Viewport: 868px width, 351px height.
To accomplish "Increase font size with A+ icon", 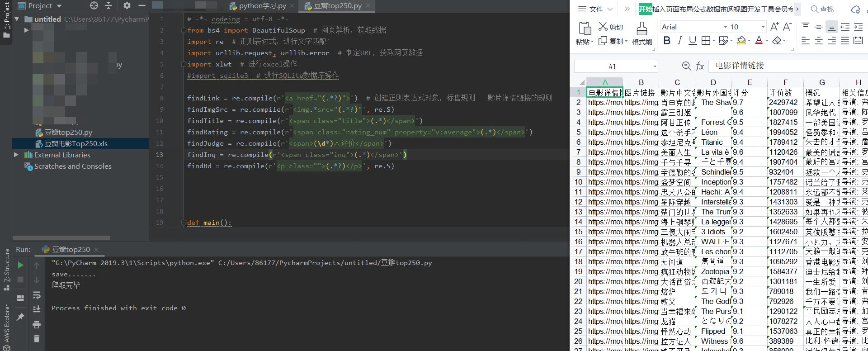I will (x=774, y=27).
